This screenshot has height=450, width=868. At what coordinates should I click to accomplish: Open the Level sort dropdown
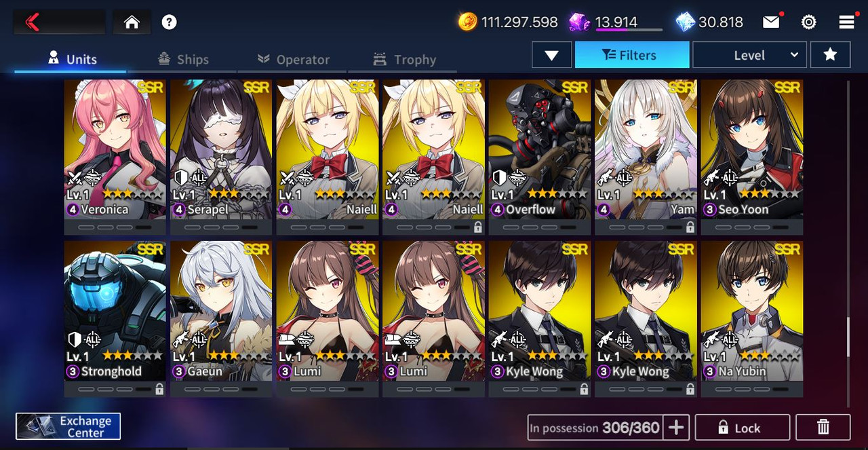click(x=749, y=55)
